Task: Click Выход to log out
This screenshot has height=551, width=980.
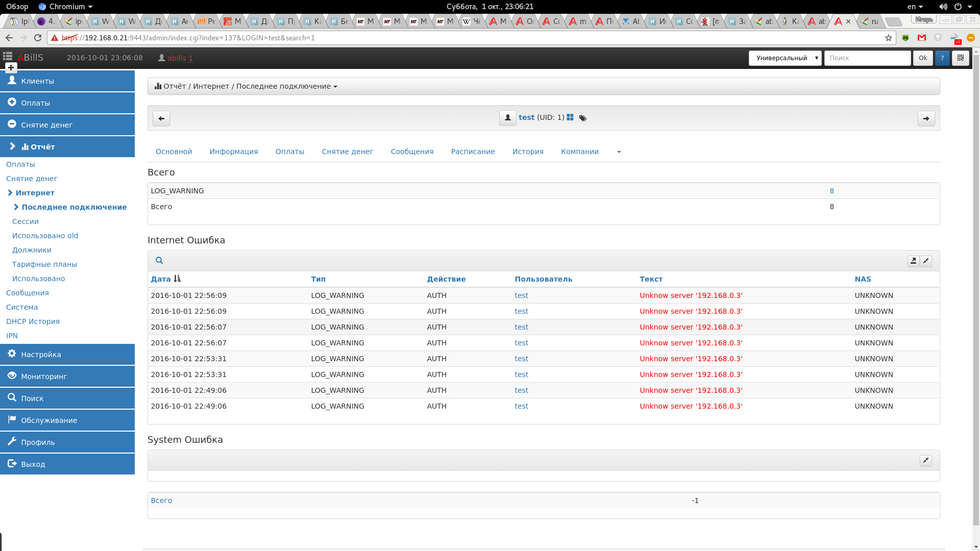Action: [x=67, y=464]
